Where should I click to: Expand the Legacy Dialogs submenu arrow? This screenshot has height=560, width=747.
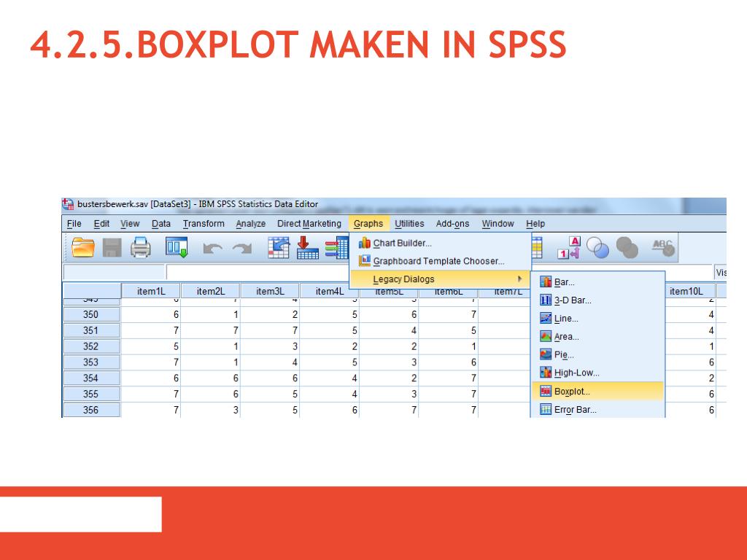coord(519,279)
